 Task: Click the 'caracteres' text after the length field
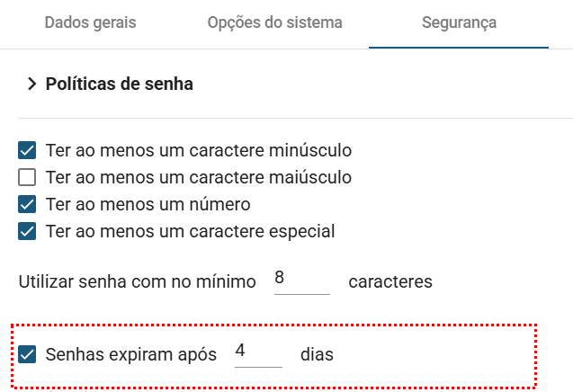(x=390, y=281)
